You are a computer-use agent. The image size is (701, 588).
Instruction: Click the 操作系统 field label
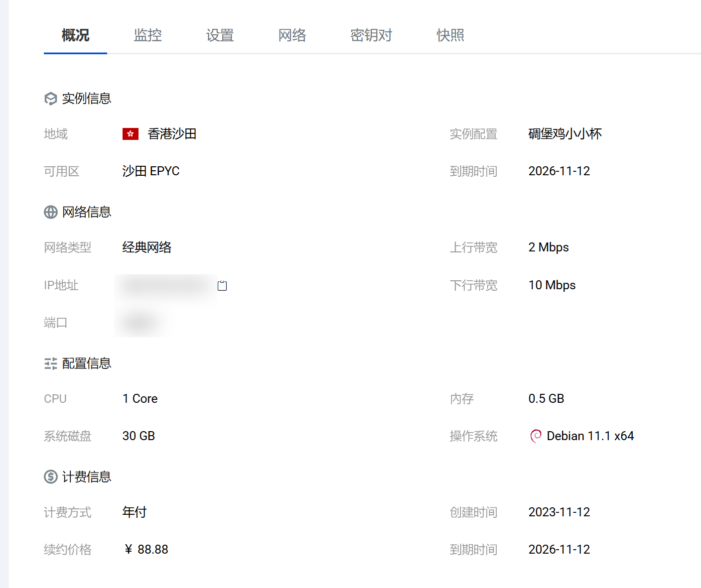tap(474, 436)
